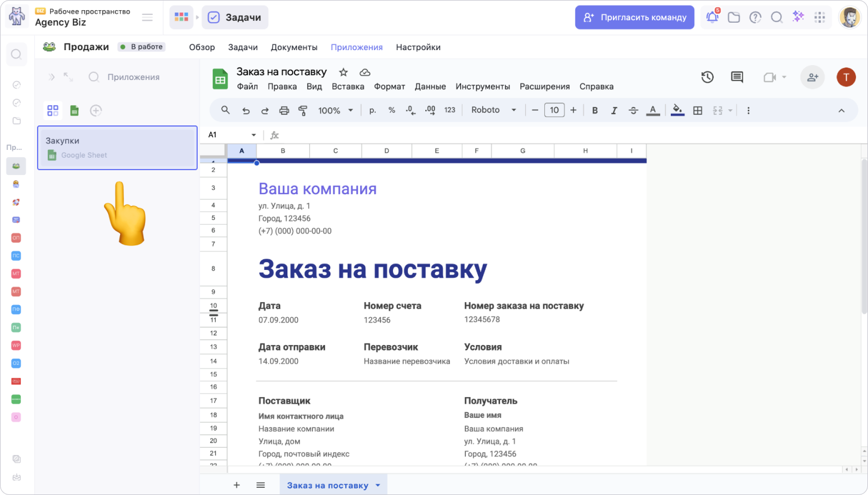The width and height of the screenshot is (868, 495).
Task: Open the Roboto font dropdown
Action: click(x=493, y=110)
